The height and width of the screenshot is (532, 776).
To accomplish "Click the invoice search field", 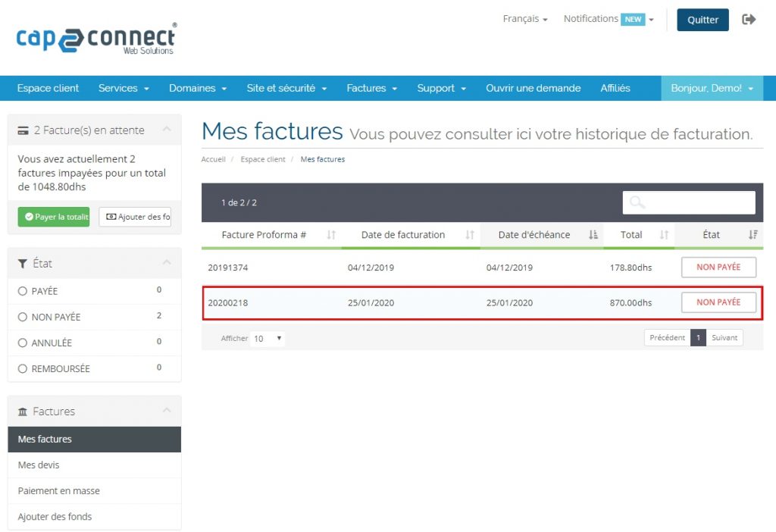I will tap(689, 202).
